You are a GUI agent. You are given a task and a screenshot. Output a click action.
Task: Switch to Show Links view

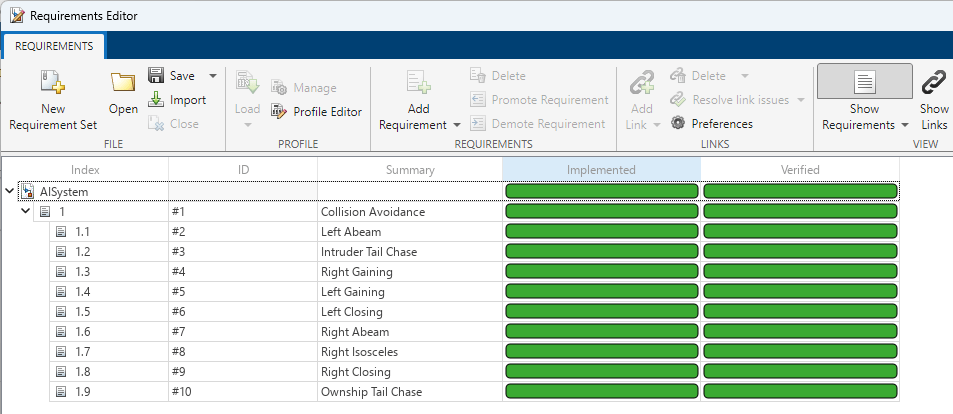point(934,100)
